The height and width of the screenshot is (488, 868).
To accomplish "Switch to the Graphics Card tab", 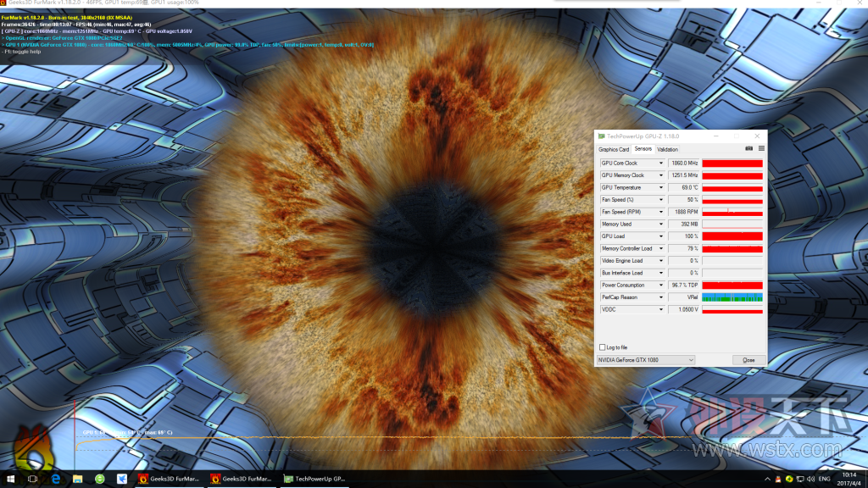I will pos(614,149).
